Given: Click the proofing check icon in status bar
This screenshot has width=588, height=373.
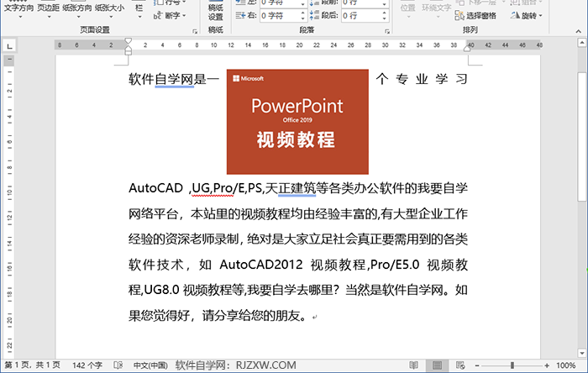Looking at the screenshot, I should (x=118, y=365).
